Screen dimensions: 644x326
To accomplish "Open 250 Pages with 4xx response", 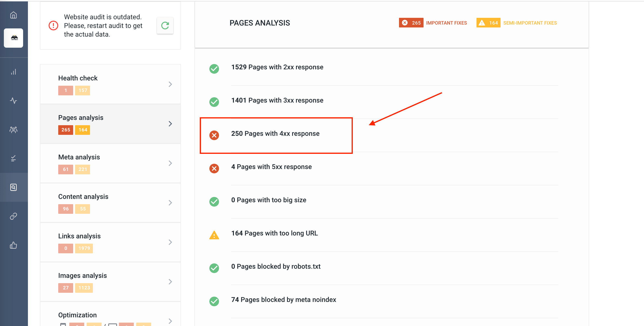I will point(275,134).
